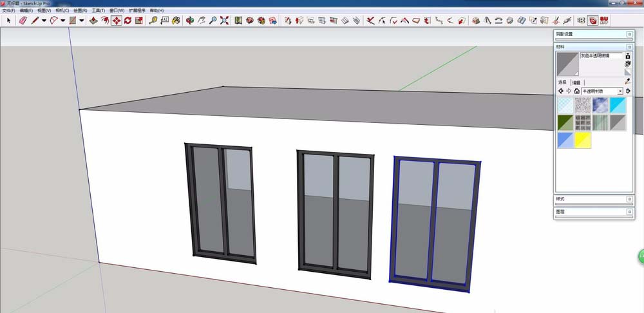Activate the Scale tool
The width and height of the screenshot is (644, 313).
(x=139, y=20)
